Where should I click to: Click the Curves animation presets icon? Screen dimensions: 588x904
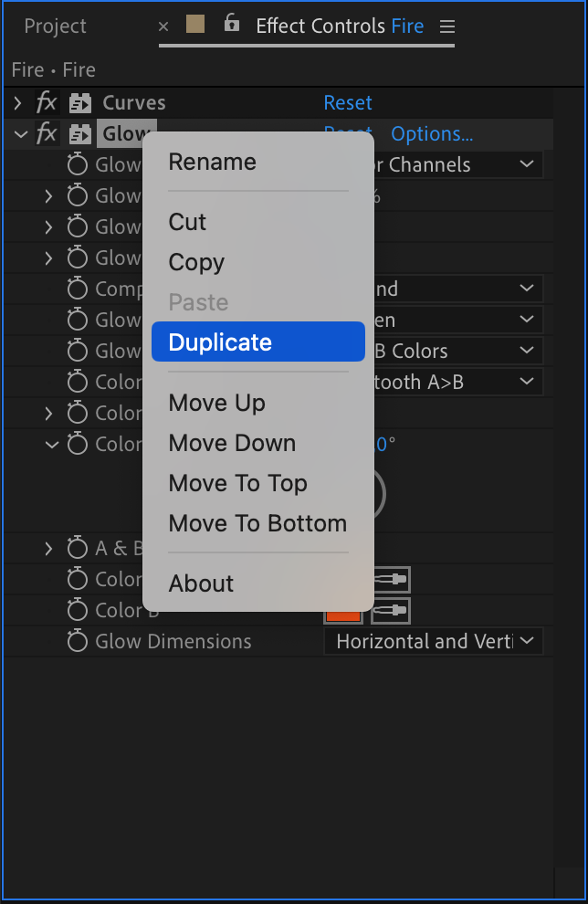[80, 103]
